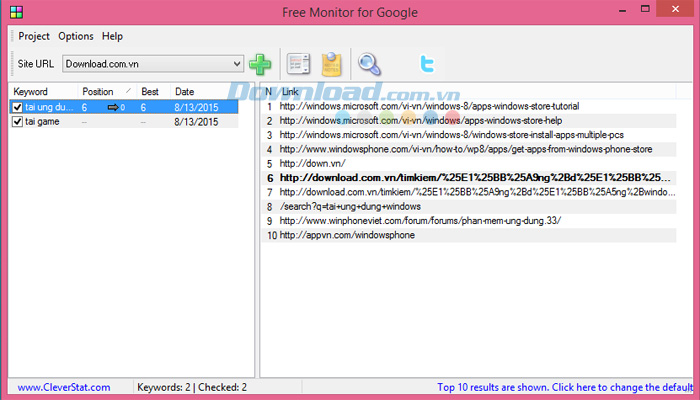This screenshot has height=400, width=700.
Task: Expand the Site URL dropdown arrow
Action: [236, 64]
